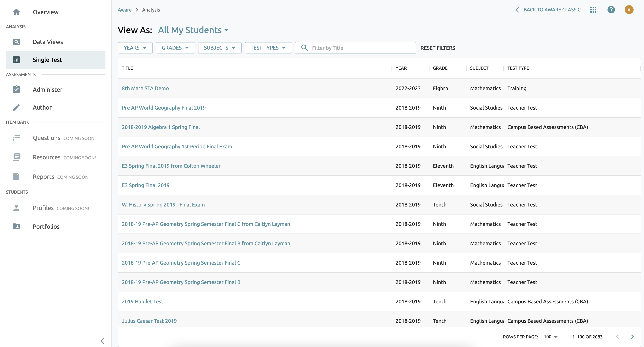Focus the Filter by Title field

(360, 48)
